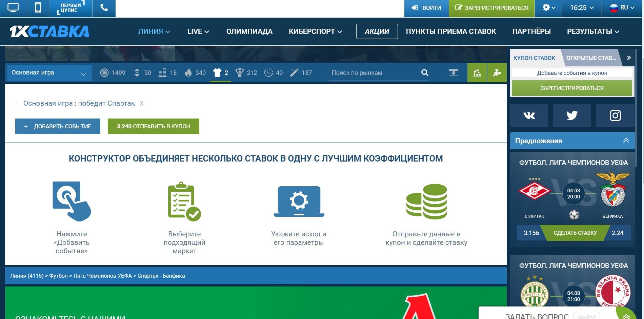Choose the magic wand filter 187
The image size is (644, 319).
(x=301, y=72)
